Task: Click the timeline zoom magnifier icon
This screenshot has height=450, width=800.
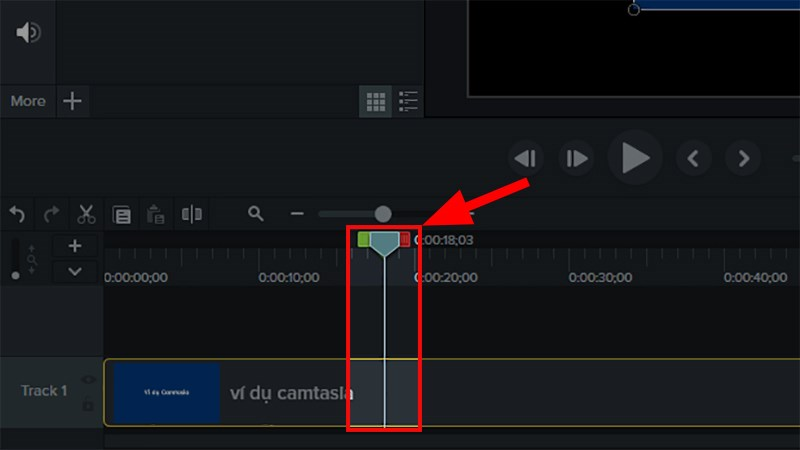Action: coord(256,213)
